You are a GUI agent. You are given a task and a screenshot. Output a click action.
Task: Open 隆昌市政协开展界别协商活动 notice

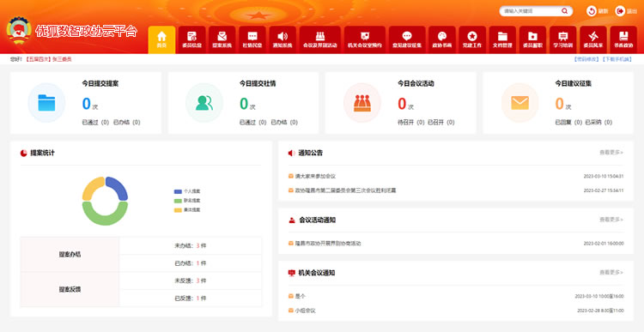coord(328,244)
